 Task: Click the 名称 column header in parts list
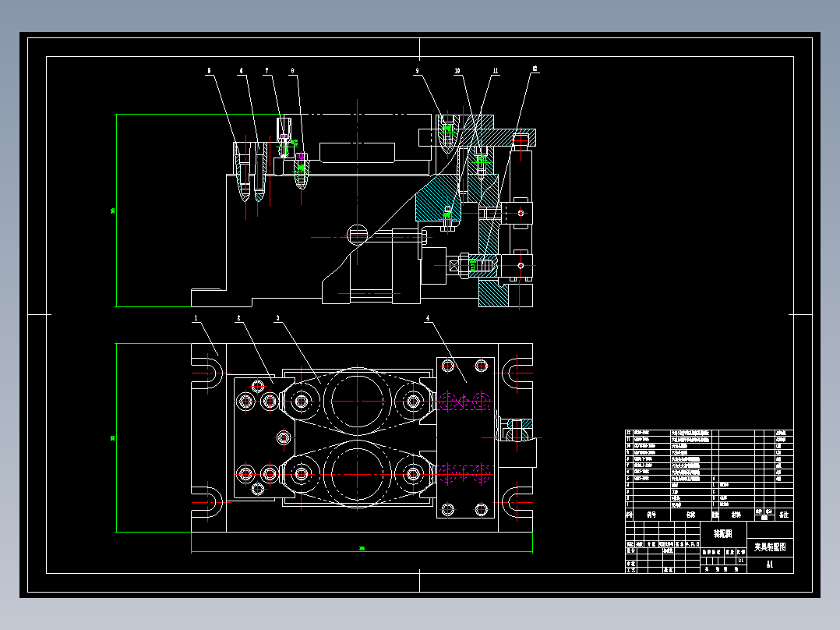(x=691, y=515)
